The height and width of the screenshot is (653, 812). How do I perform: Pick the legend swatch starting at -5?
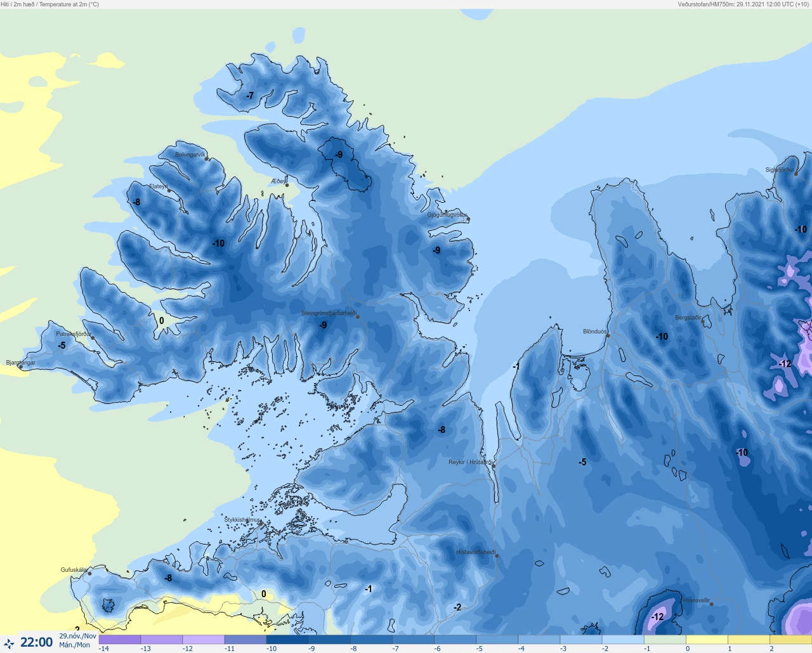[x=497, y=640]
